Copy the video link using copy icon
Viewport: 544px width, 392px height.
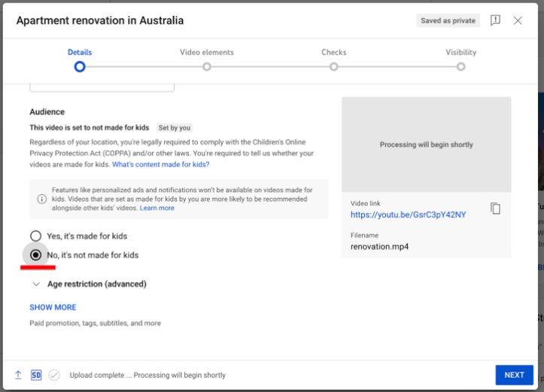tap(495, 208)
